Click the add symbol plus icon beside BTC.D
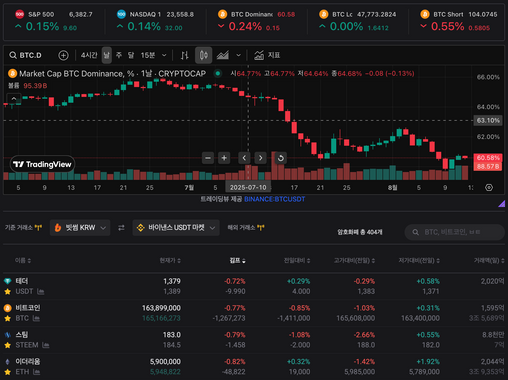Image resolution: width=508 pixels, height=380 pixels. (63, 55)
